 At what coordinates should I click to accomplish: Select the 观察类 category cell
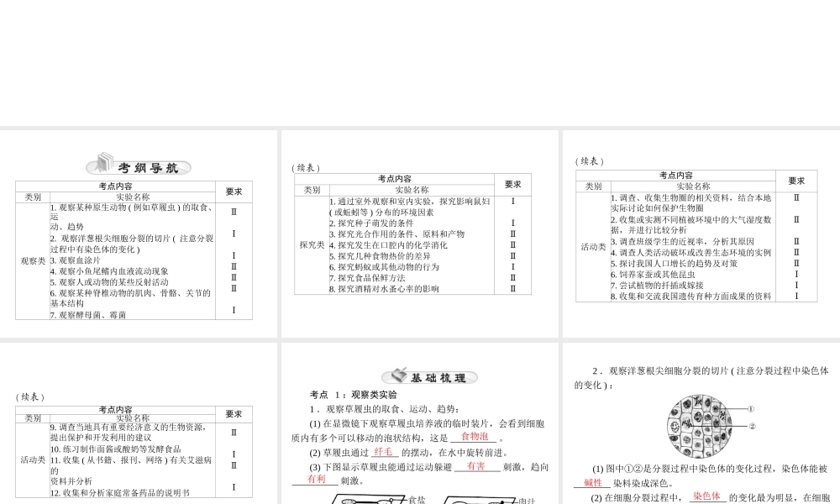pos(33,261)
